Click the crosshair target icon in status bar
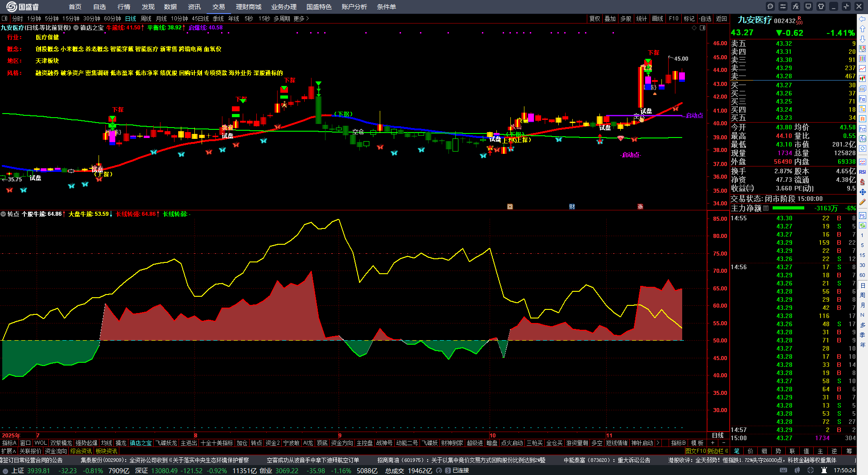 [x=811, y=470]
